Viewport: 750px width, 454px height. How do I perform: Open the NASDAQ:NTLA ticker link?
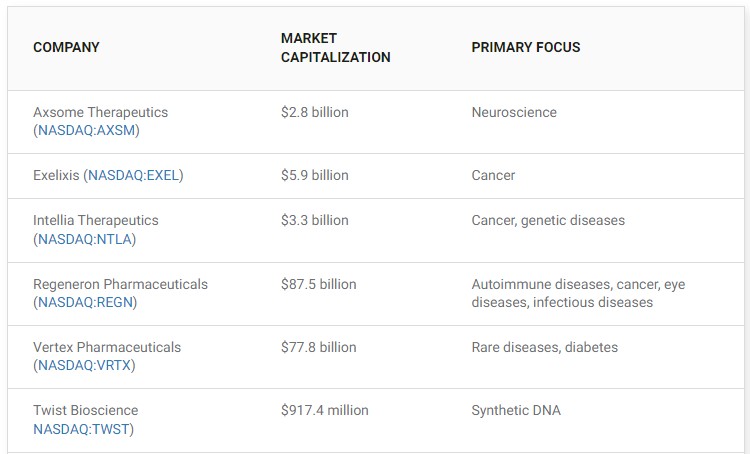pos(85,239)
